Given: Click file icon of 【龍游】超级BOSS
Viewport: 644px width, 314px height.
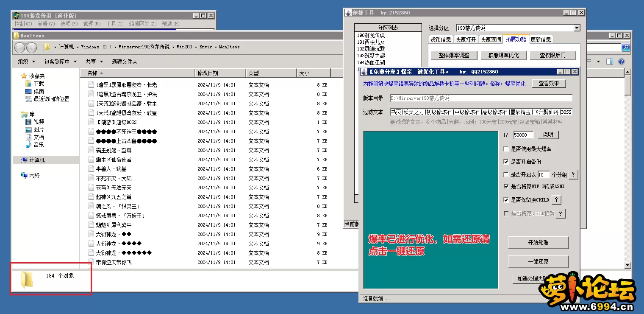Looking at the screenshot, I should [91, 122].
